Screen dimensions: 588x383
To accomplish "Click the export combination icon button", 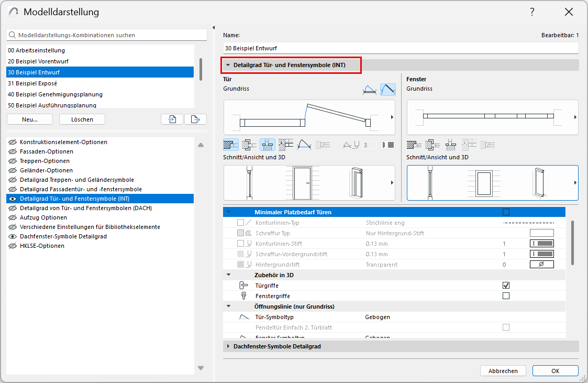I will [x=195, y=119].
